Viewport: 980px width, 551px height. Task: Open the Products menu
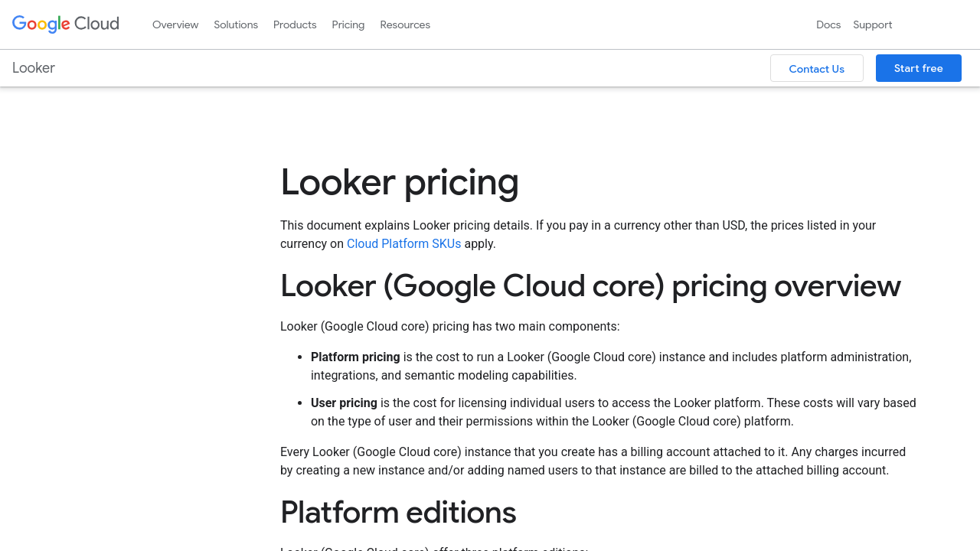[x=295, y=24]
